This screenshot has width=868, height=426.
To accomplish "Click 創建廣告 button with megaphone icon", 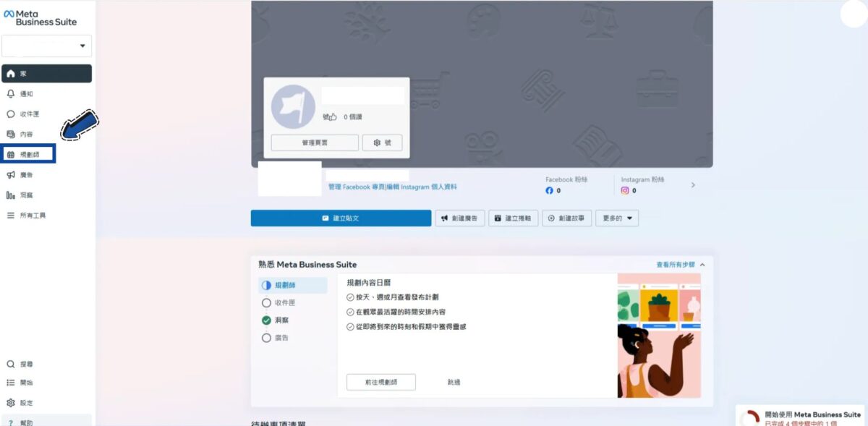I will [459, 218].
